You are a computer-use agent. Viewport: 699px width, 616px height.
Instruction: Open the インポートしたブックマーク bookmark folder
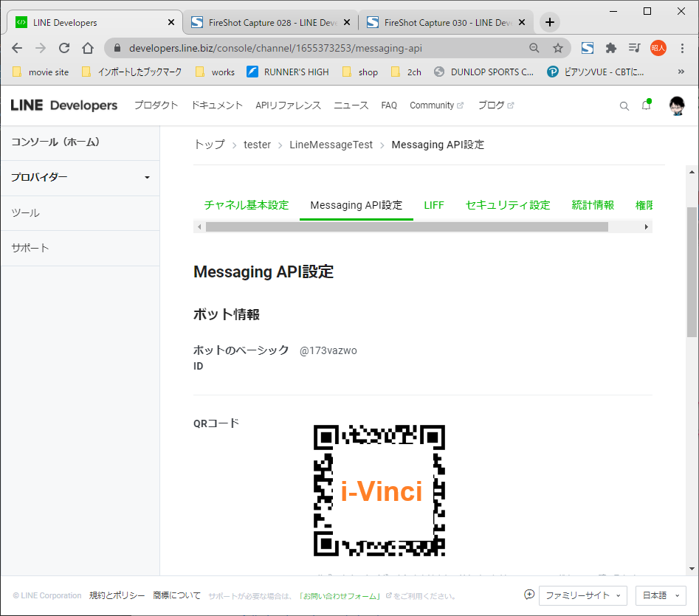pyautogui.click(x=132, y=72)
